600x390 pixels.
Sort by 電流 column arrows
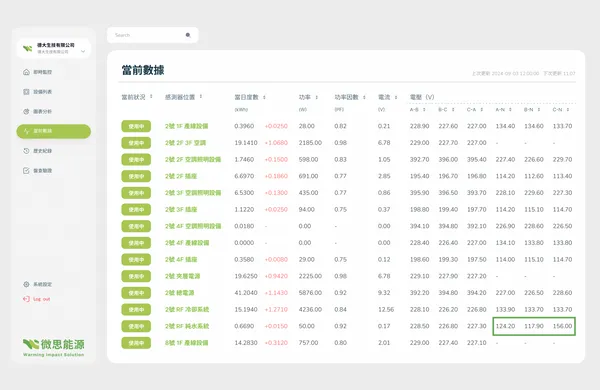pos(396,97)
